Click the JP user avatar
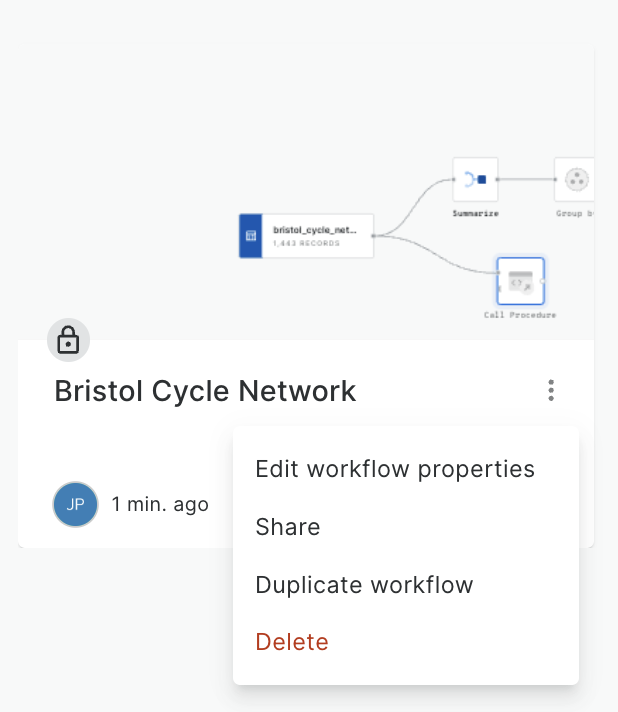Screen dimensions: 618x712 pyautogui.click(x=75, y=504)
